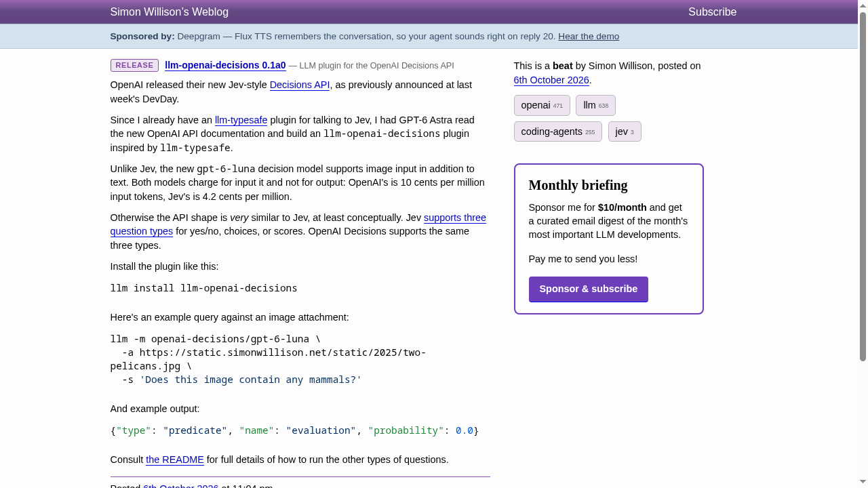This screenshot has height=488, width=868.
Task: Select the jev tag
Action: click(625, 131)
